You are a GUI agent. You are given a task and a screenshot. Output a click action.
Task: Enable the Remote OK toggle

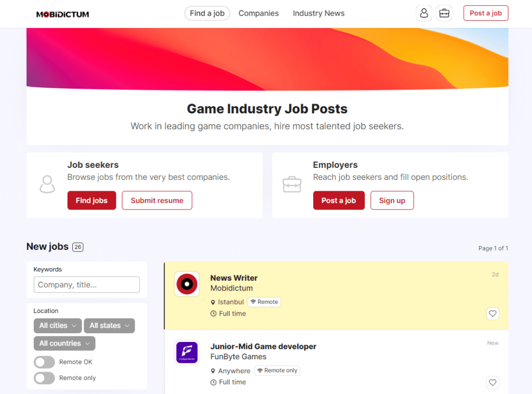point(44,362)
